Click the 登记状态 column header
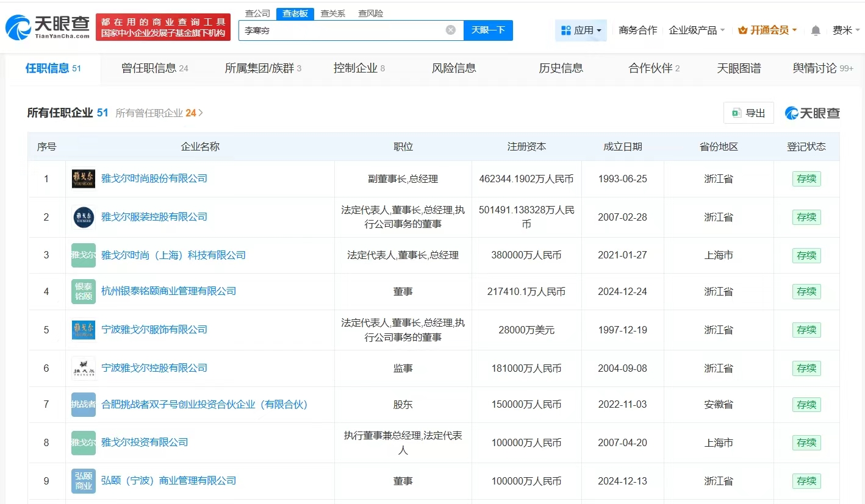The width and height of the screenshot is (865, 504). point(806,147)
